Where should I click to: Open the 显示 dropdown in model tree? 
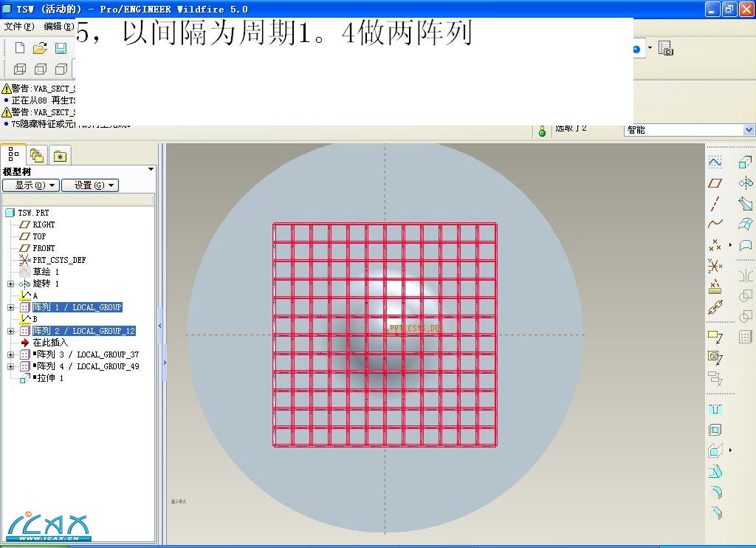click(x=30, y=185)
